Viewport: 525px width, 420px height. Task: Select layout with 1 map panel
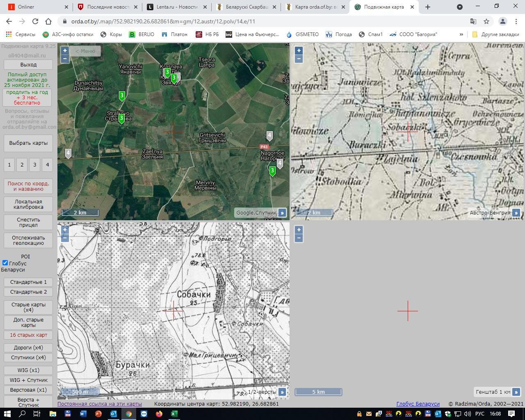[x=9, y=165]
